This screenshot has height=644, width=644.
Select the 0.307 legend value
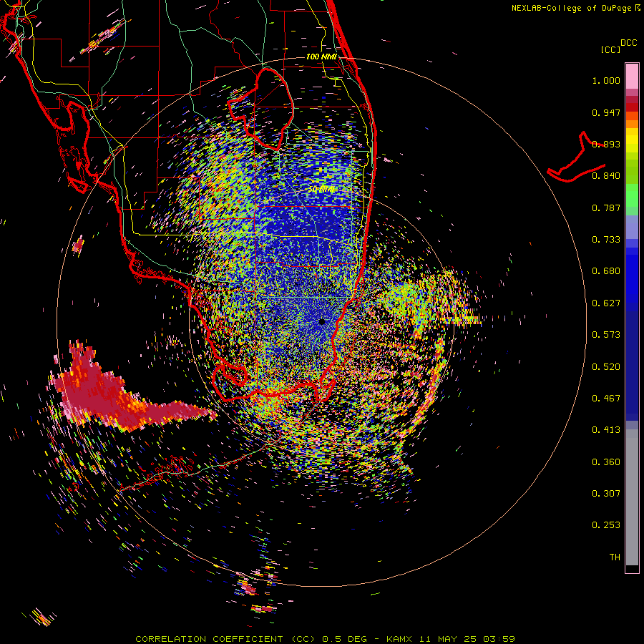606,494
